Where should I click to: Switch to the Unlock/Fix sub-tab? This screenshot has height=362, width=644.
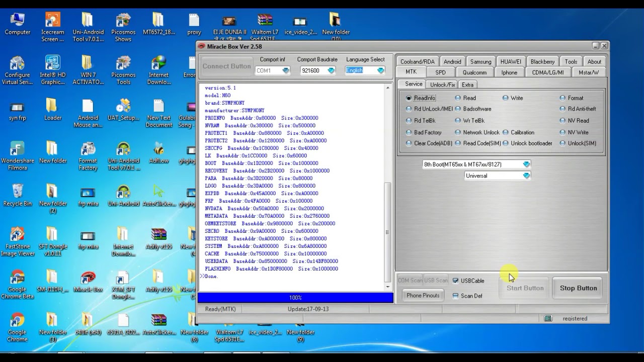pyautogui.click(x=442, y=84)
